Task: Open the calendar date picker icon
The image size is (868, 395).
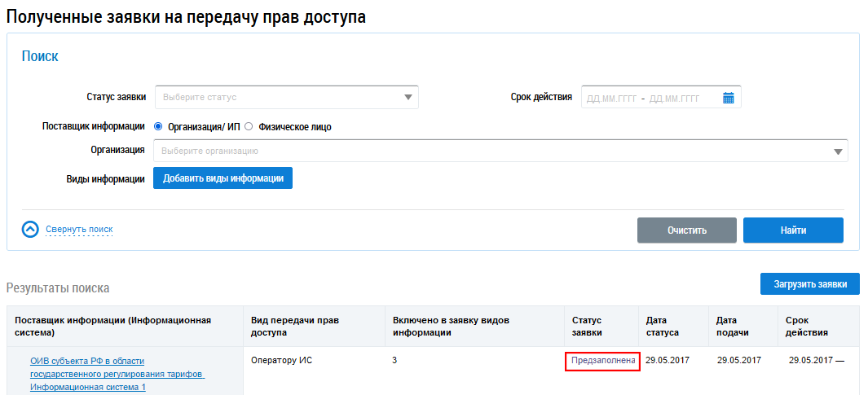Action: point(729,98)
